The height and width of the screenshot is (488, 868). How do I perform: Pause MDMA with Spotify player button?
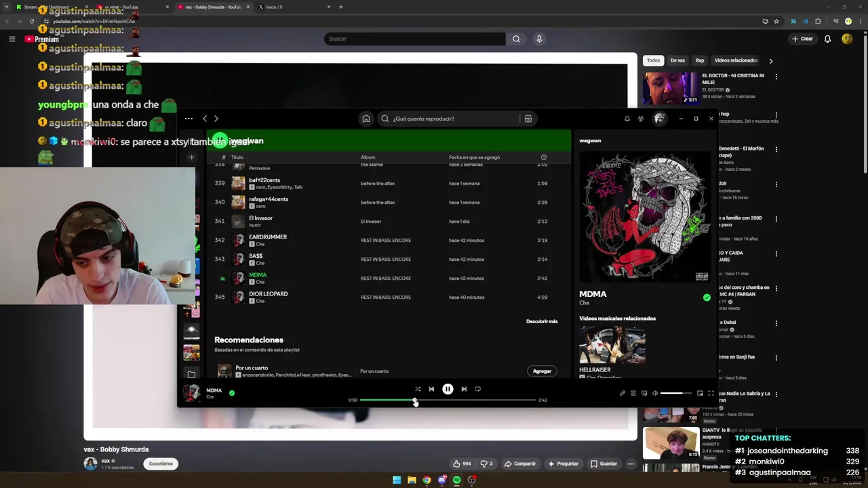click(448, 389)
